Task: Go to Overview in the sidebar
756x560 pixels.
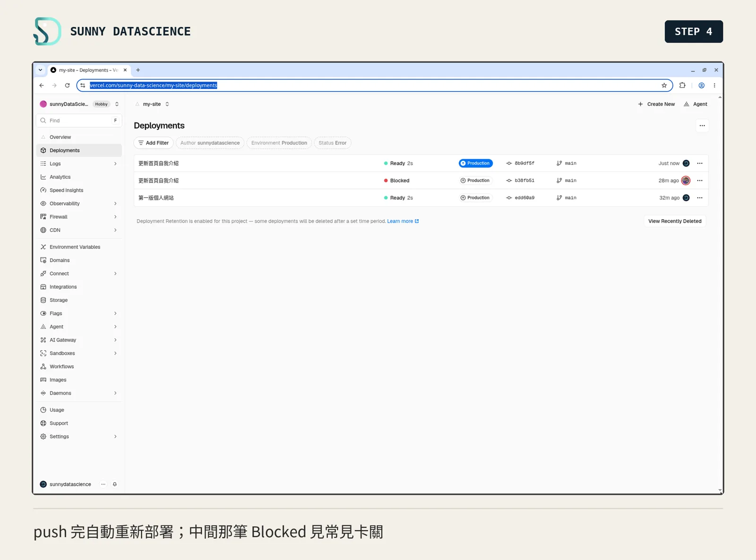Action: (x=79, y=137)
